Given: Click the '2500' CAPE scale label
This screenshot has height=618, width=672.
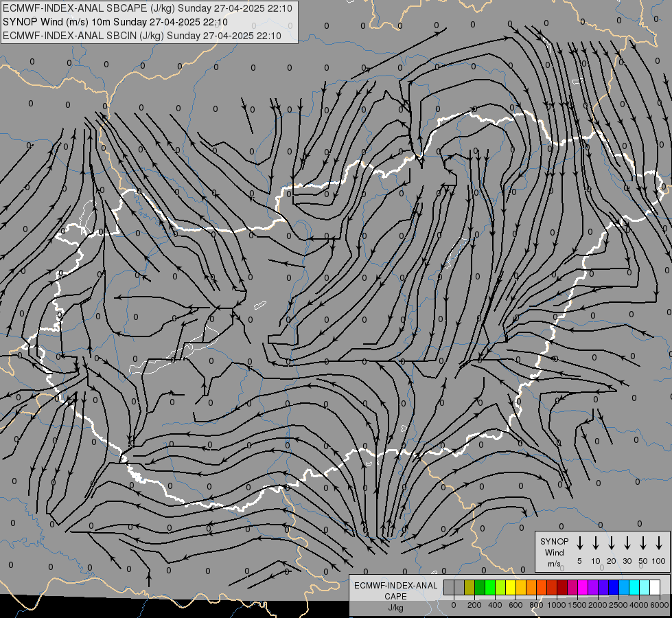Looking at the screenshot, I should [x=618, y=605].
